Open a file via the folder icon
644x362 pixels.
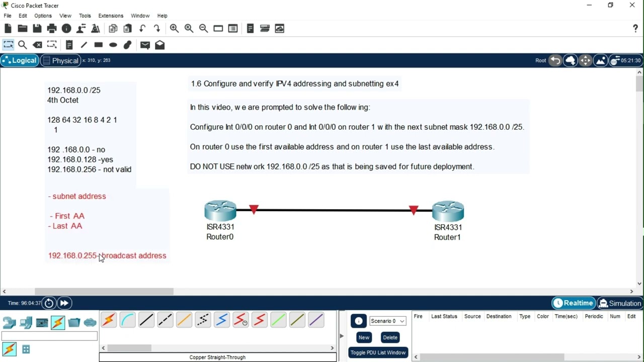coord(23,29)
